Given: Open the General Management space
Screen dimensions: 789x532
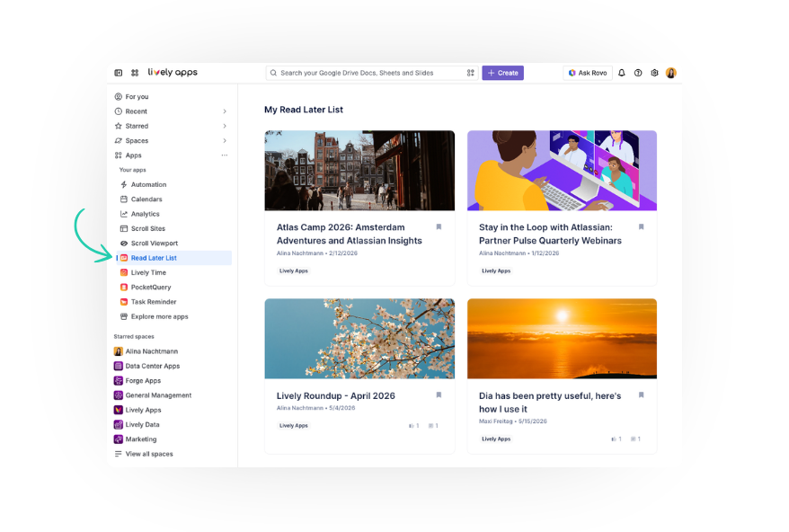Looking at the screenshot, I should click(158, 395).
